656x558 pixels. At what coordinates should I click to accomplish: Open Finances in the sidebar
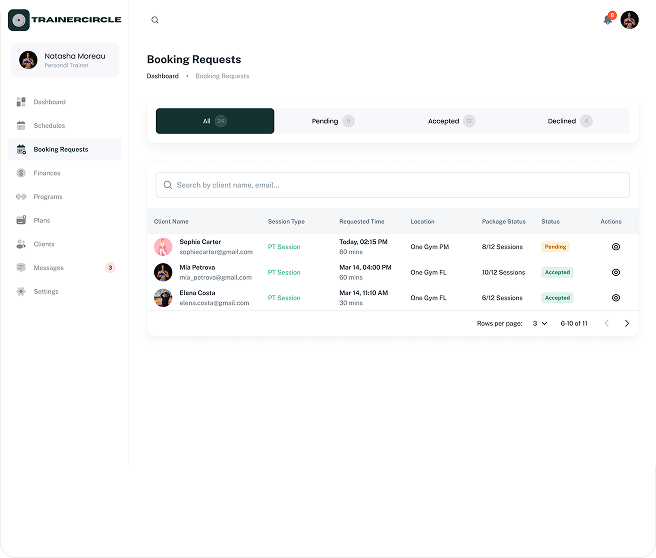click(65, 173)
